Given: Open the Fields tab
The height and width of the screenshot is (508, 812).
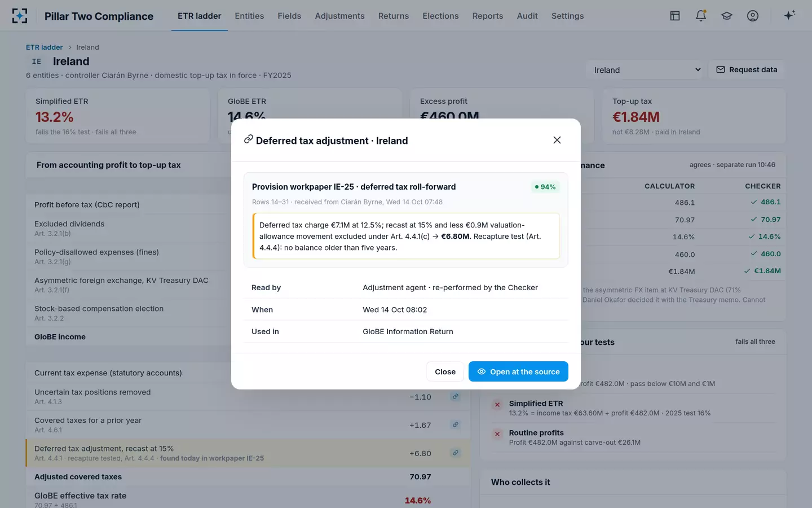Looking at the screenshot, I should click(x=289, y=16).
